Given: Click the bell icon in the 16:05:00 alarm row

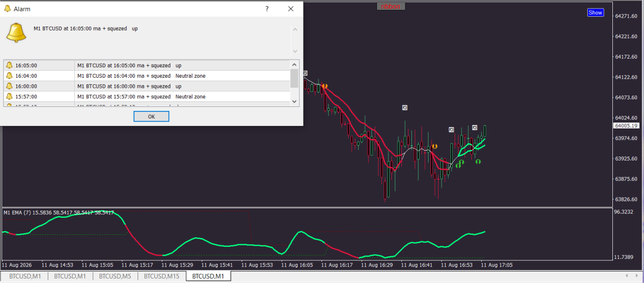Looking at the screenshot, I should point(9,65).
